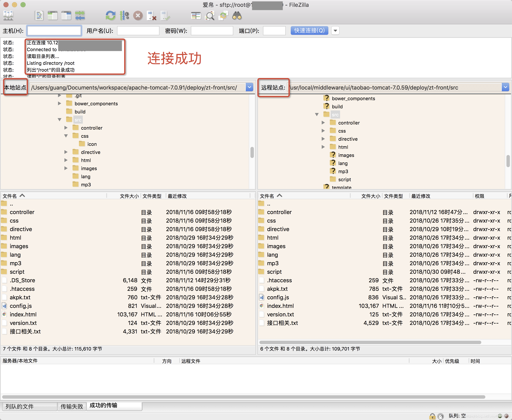The image size is (512, 420).
Task: Click the index.html file icon in remote list
Action: [x=262, y=306]
